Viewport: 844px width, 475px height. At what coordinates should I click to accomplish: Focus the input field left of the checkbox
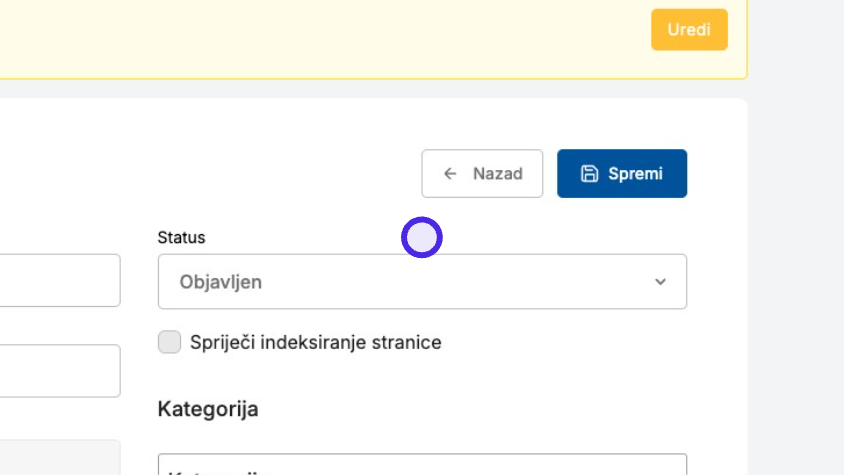[x=60, y=371]
